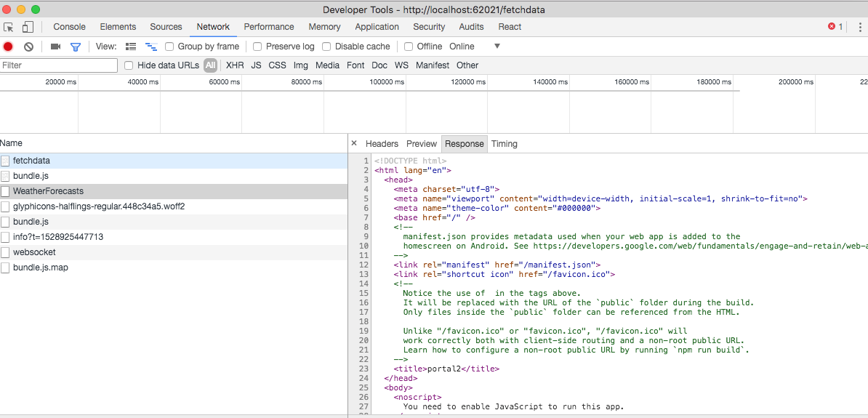This screenshot has height=418, width=868.
Task: Close the request details pane
Action: pos(354,143)
